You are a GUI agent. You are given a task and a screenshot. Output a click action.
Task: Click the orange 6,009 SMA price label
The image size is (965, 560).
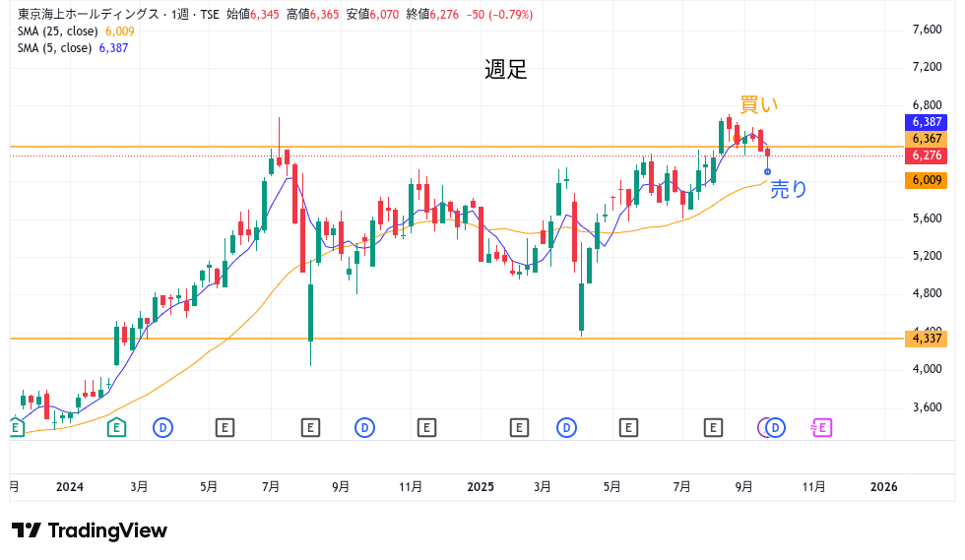927,180
